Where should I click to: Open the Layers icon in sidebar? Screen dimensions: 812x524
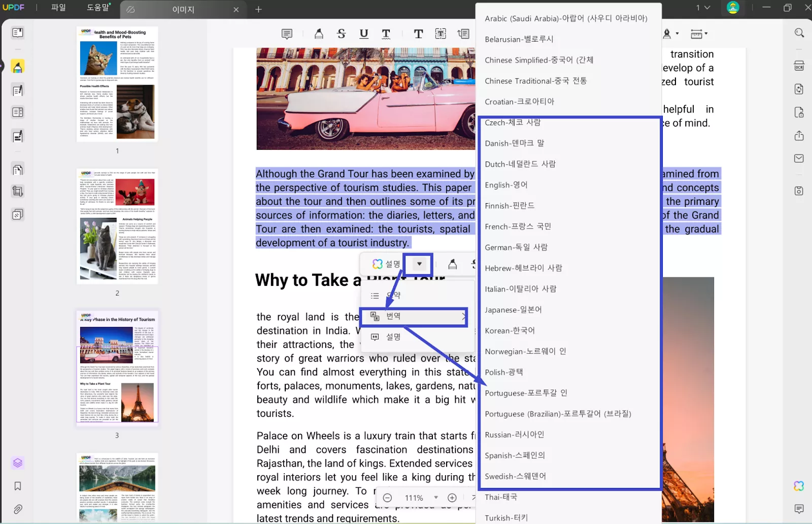[18, 463]
